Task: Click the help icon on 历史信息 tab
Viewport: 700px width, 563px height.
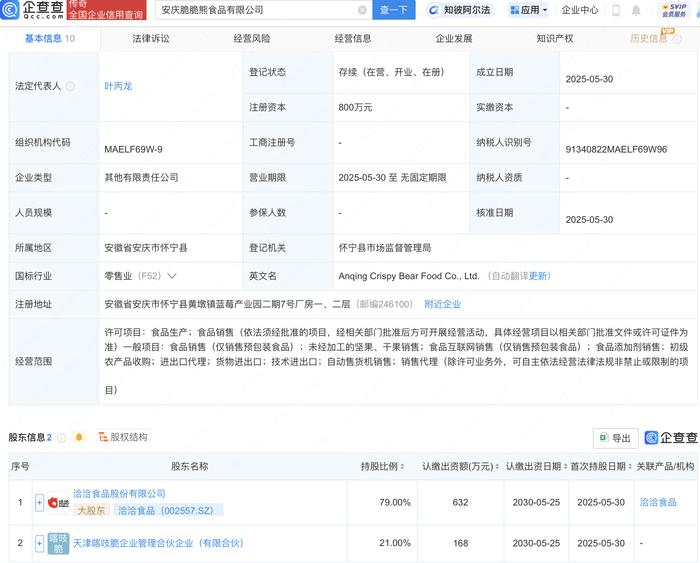Action: [x=677, y=39]
